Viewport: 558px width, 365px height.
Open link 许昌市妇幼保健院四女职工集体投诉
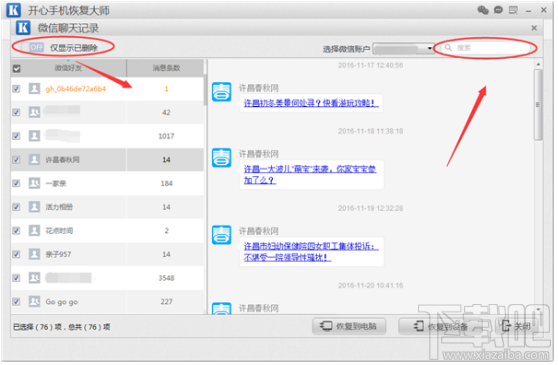pos(311,252)
